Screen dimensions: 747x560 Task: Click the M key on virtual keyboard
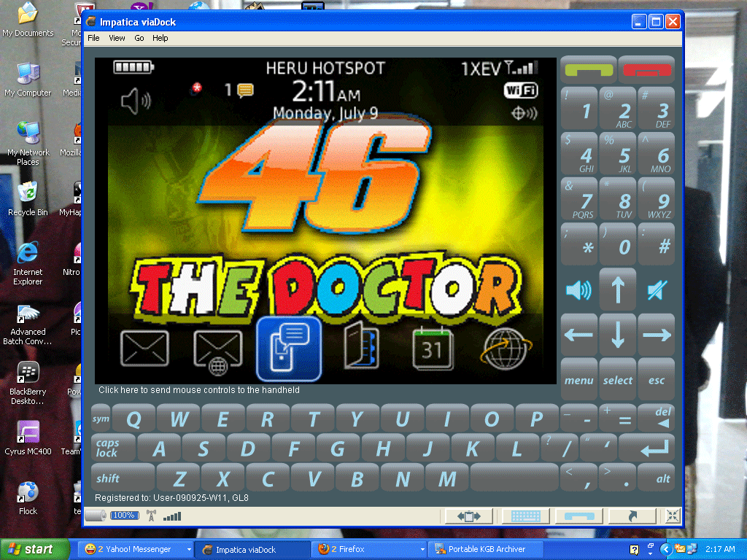point(447,477)
